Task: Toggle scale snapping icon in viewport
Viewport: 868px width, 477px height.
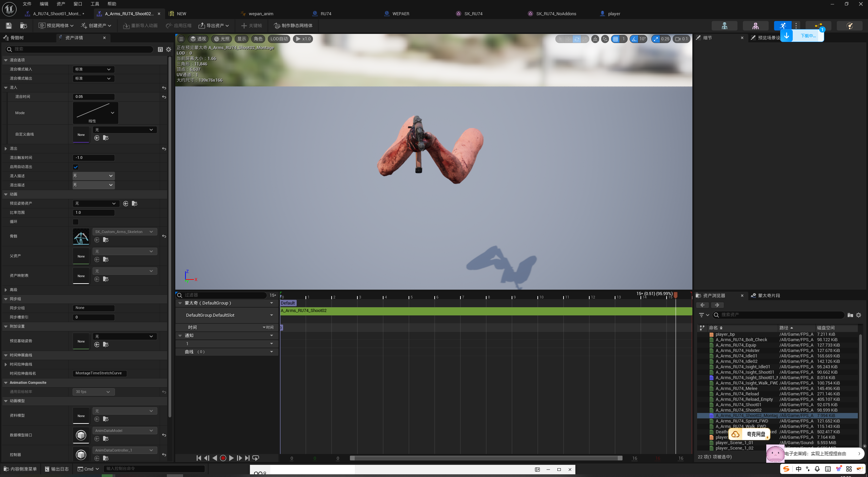Action: (656, 39)
